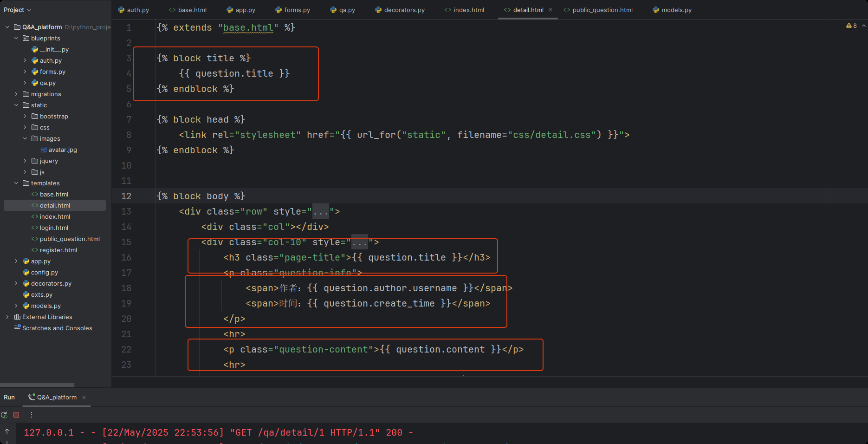The width and height of the screenshot is (868, 444).
Task: Expand folded style attribute on line 13
Action: [320, 212]
